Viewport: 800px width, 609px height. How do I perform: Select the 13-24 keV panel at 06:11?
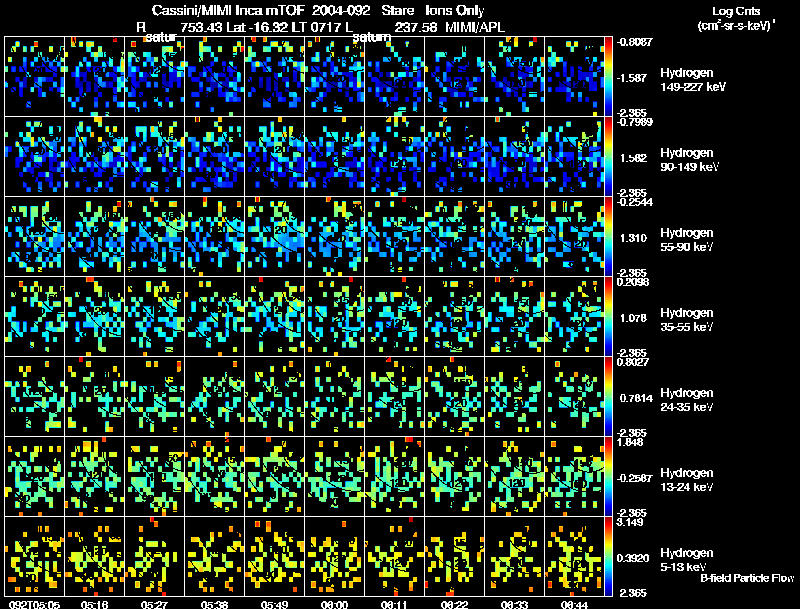394,477
